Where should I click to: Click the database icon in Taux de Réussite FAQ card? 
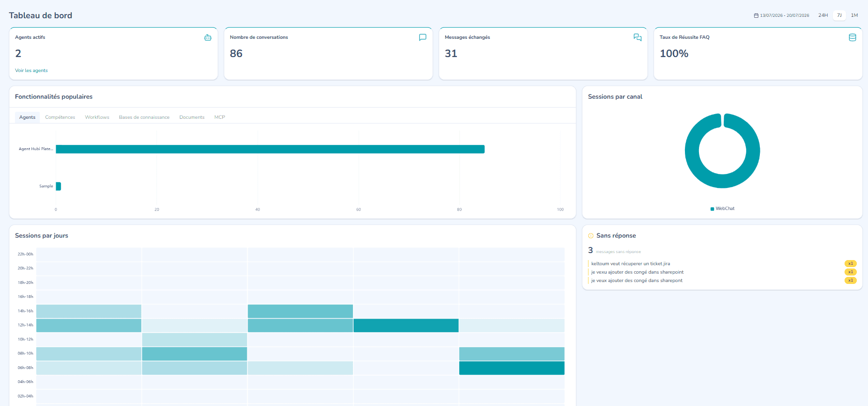[853, 37]
